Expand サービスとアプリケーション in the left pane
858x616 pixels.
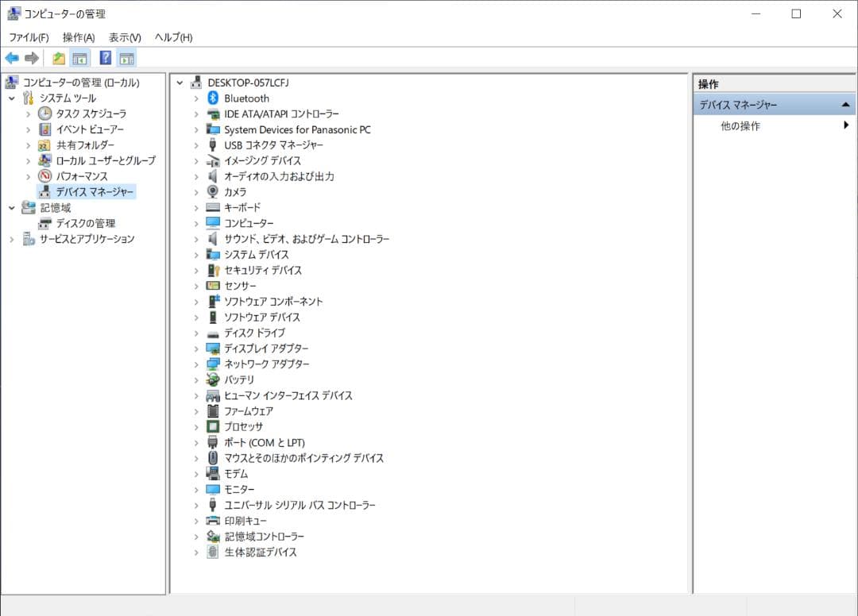[x=11, y=239]
